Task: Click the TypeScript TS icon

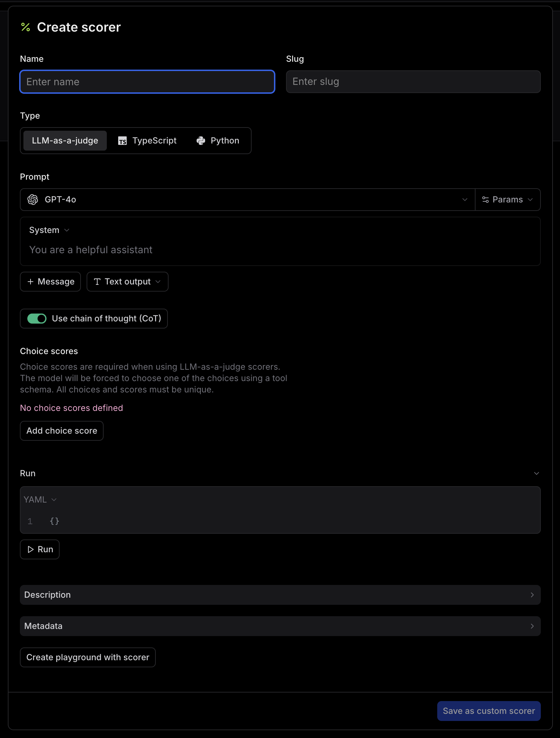Action: coord(122,141)
